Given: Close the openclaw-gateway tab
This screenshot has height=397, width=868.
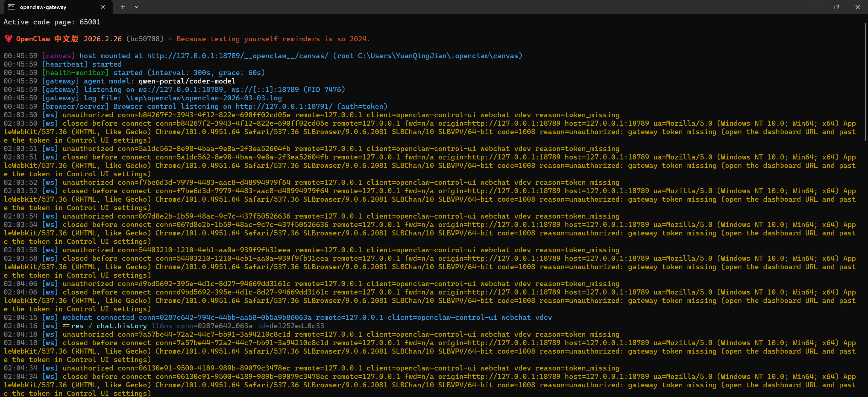Looking at the screenshot, I should [x=103, y=7].
